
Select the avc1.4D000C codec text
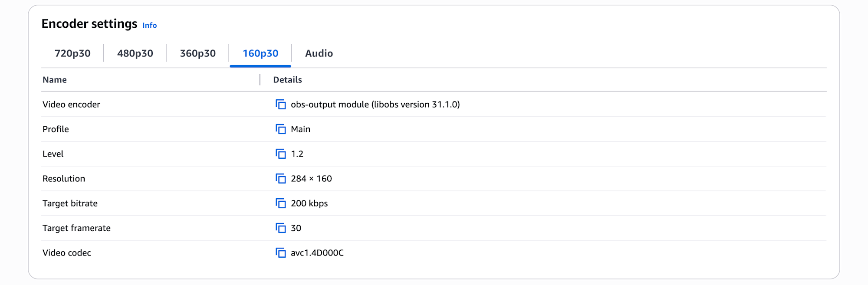317,253
